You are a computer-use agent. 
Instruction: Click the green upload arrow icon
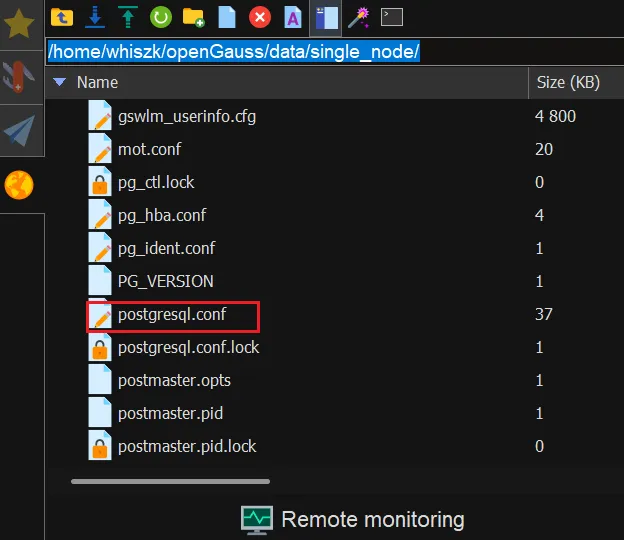[128, 16]
